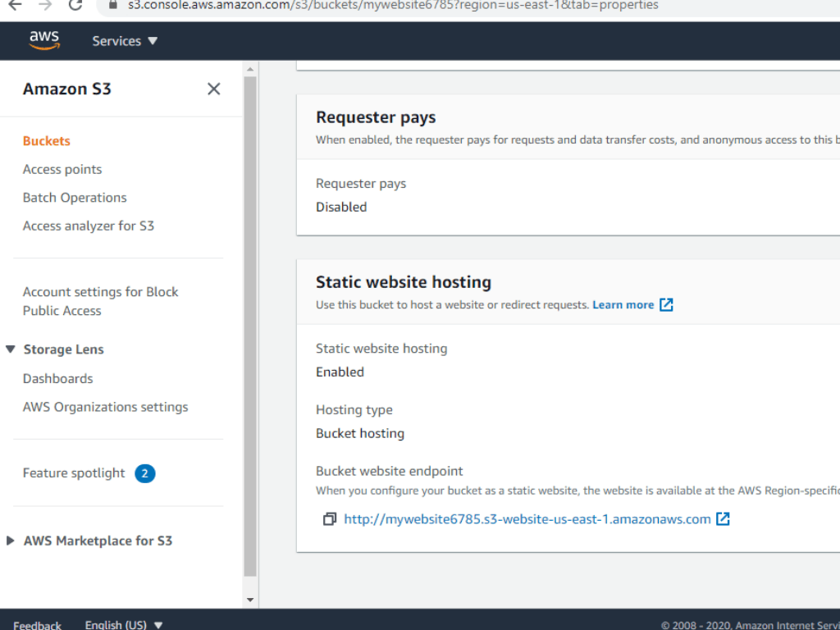Image resolution: width=840 pixels, height=630 pixels.
Task: Click the Feedback link in the footer
Action: point(37,624)
